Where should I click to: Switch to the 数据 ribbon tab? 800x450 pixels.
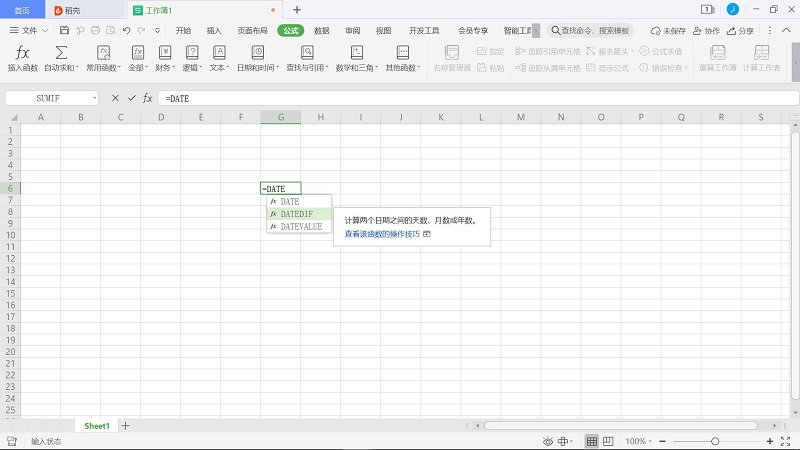pos(321,31)
